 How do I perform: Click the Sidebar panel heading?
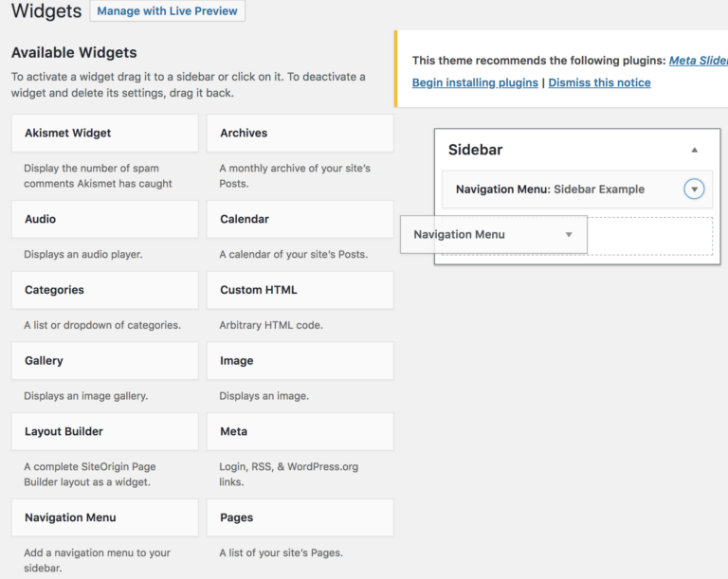[x=476, y=150]
